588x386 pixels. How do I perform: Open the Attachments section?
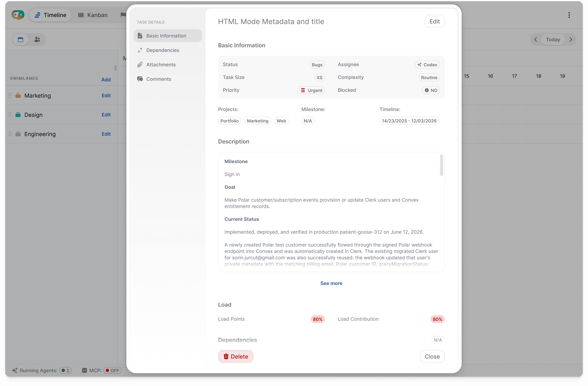point(168,65)
